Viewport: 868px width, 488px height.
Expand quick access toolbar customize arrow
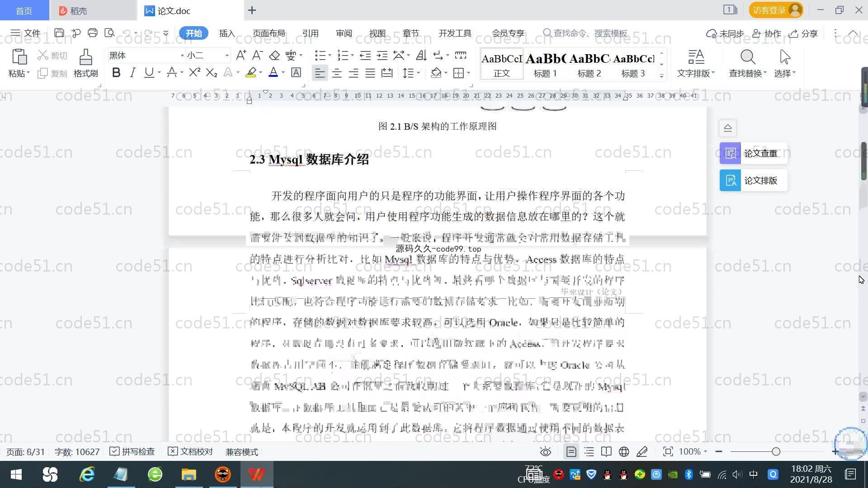click(166, 33)
